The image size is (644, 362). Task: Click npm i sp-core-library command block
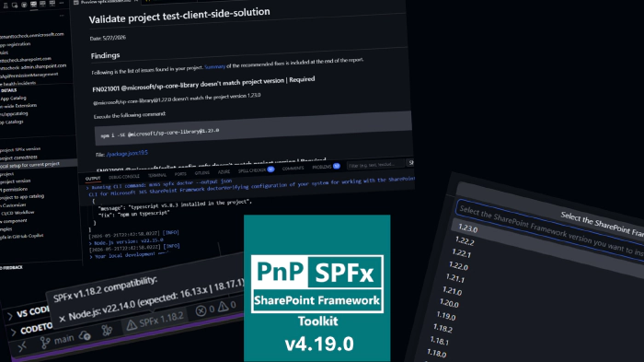(x=253, y=129)
